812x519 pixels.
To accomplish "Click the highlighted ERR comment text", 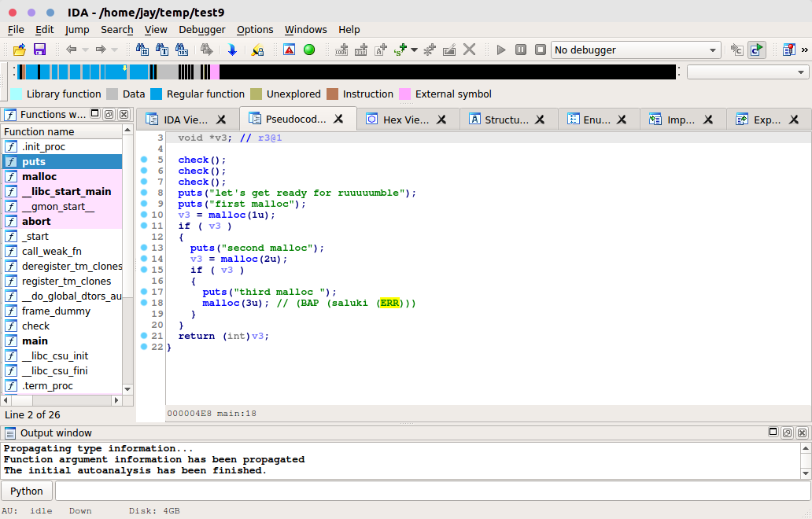I will [389, 303].
